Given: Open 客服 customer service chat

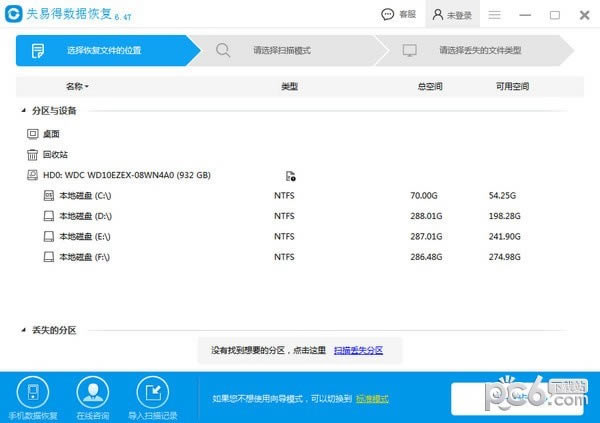Looking at the screenshot, I should click(x=399, y=15).
